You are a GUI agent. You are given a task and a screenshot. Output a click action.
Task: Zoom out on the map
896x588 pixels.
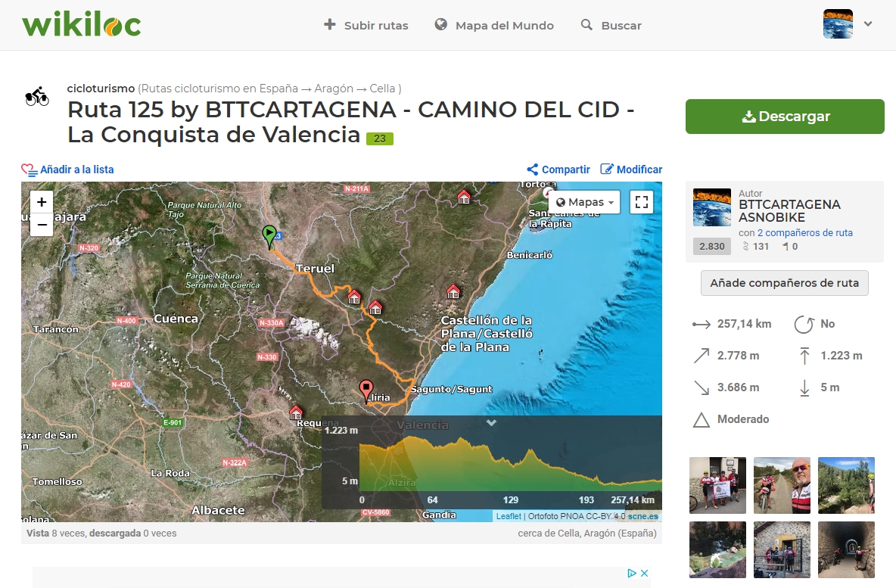pyautogui.click(x=42, y=225)
